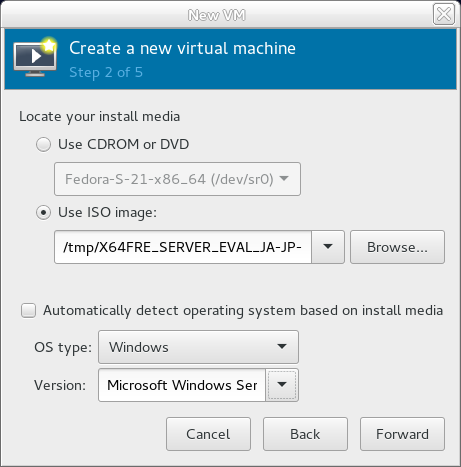Click Forward to continue to step 3
Viewport: 461px width, 467px height.
402,434
